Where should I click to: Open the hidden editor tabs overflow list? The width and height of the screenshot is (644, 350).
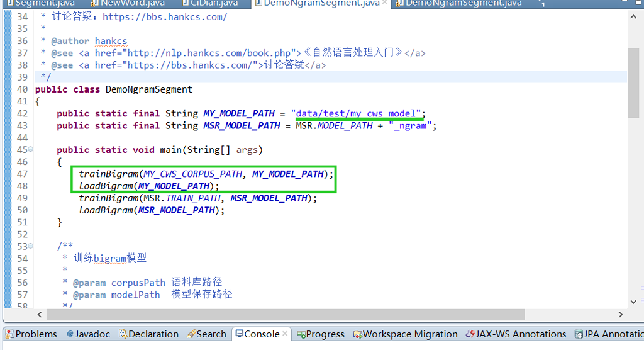(x=541, y=4)
